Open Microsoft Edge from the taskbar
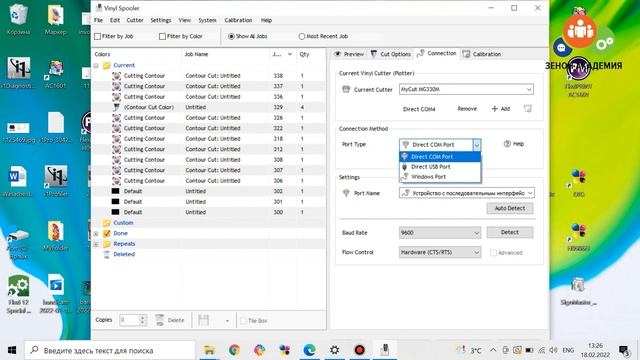This screenshot has height=360, width=640. pos(309,350)
